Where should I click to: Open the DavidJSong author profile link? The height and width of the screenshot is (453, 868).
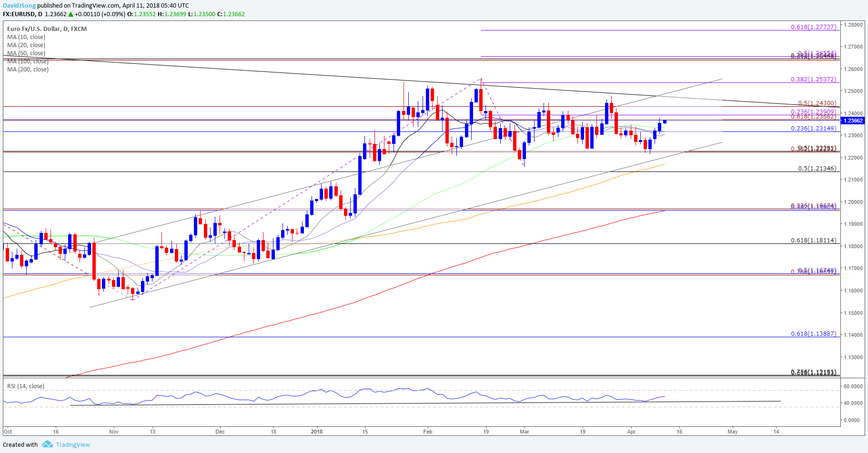[20, 6]
